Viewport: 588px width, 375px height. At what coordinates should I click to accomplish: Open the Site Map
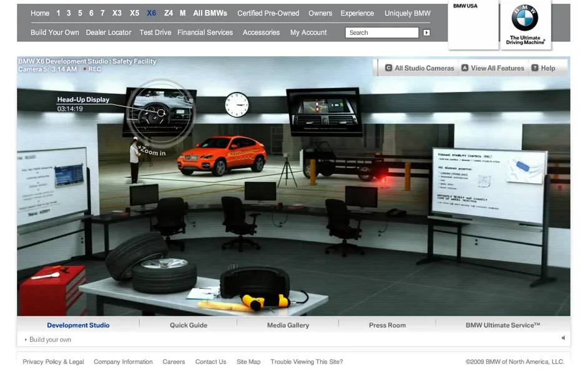click(x=248, y=362)
